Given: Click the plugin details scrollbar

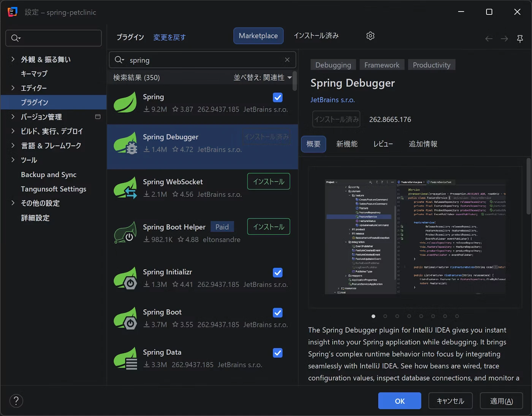Looking at the screenshot, I should (x=529, y=186).
